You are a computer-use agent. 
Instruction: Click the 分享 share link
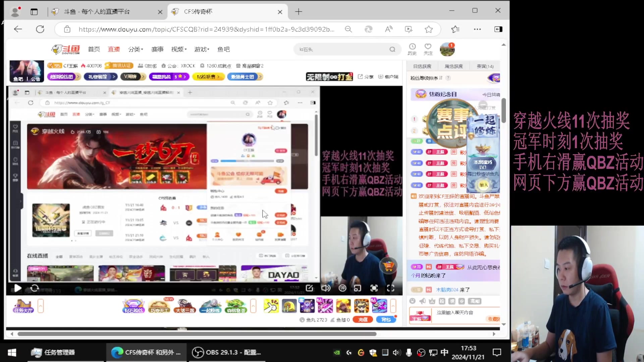pyautogui.click(x=366, y=77)
